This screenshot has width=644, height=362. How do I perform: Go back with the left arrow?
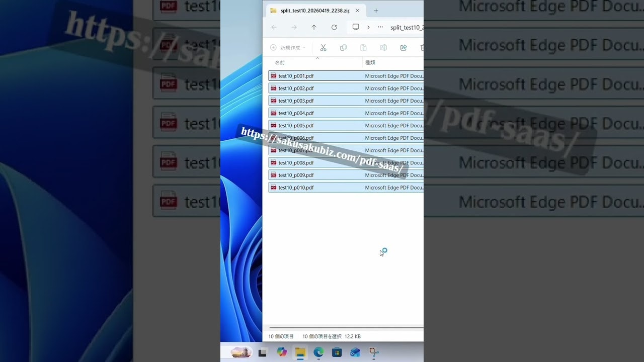(x=274, y=27)
